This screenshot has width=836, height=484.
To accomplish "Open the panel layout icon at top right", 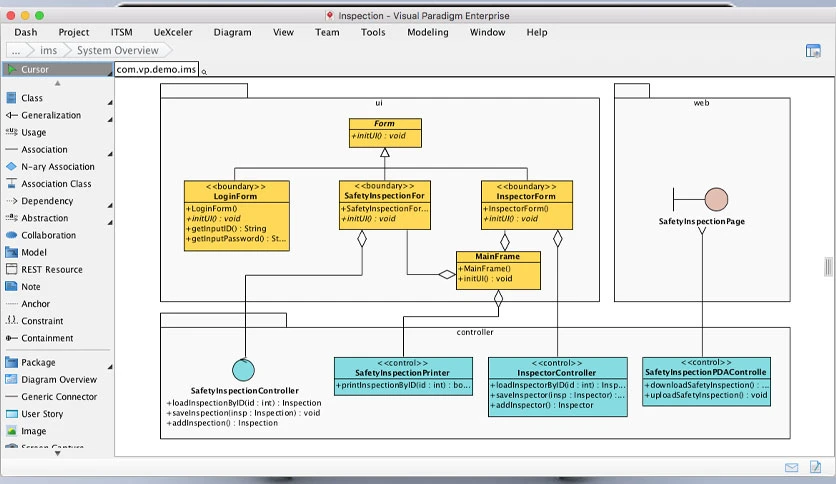I will [x=813, y=51].
